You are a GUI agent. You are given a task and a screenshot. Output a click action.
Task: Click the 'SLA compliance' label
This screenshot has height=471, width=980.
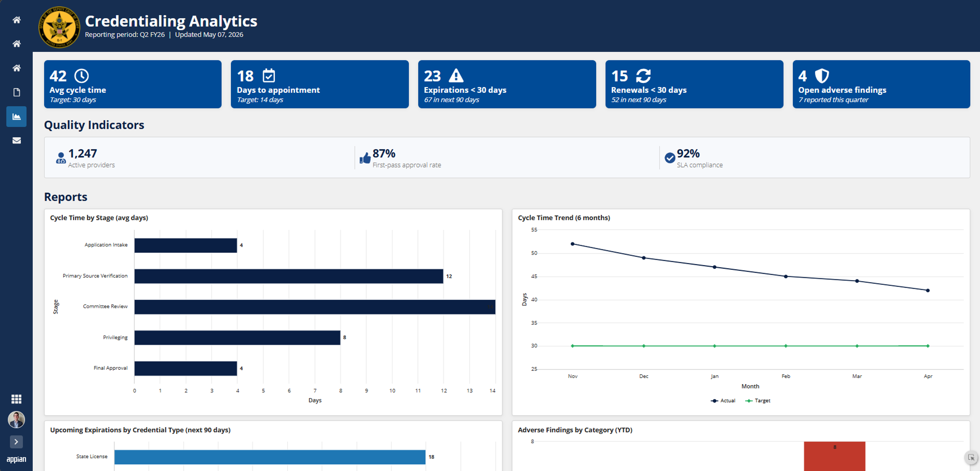pos(700,165)
